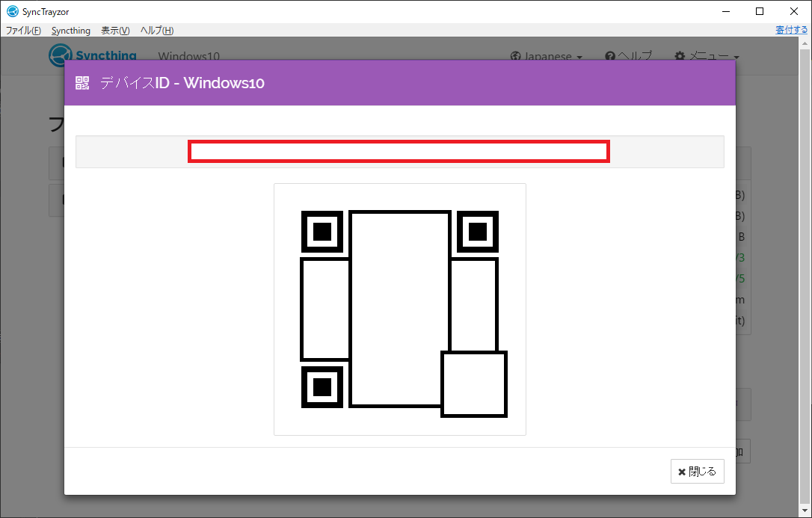Viewport: 812px width, 518px height.
Task: Open the 表示(V) menu
Action: click(x=115, y=31)
